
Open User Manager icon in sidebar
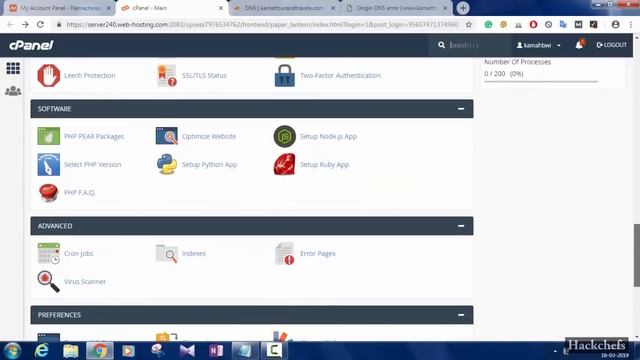tap(13, 91)
